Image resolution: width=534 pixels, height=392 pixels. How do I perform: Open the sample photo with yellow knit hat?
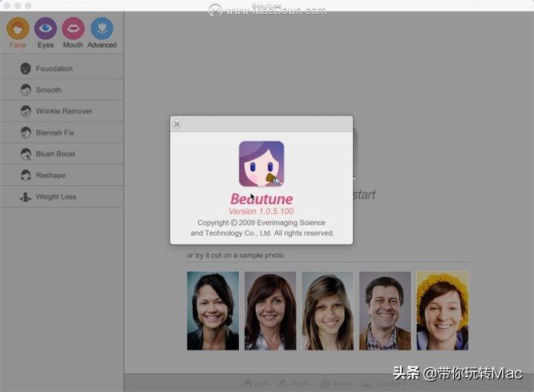(x=442, y=310)
